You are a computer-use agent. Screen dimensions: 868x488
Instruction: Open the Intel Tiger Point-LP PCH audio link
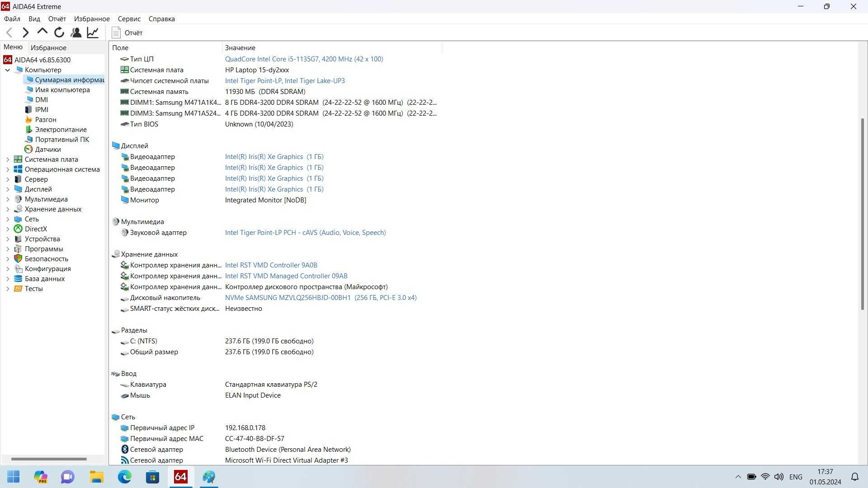point(305,233)
